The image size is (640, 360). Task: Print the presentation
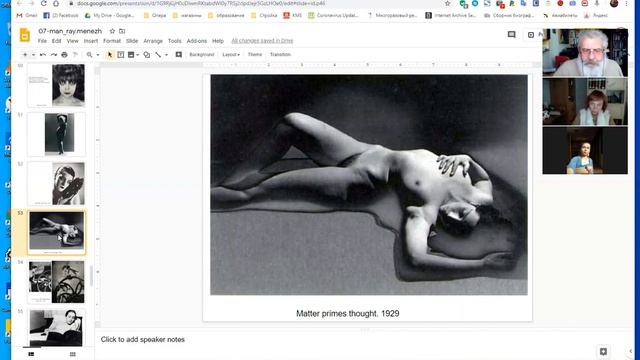64,55
